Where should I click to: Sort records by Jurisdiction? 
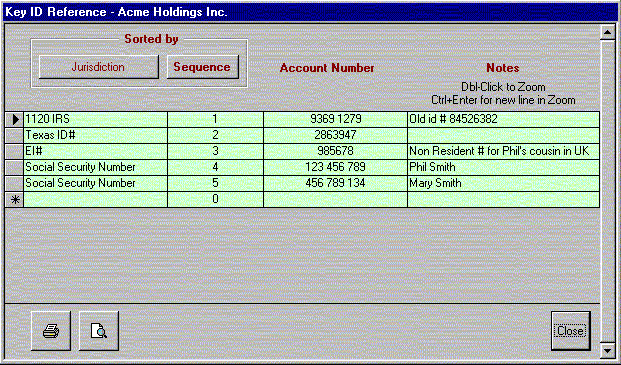click(99, 67)
